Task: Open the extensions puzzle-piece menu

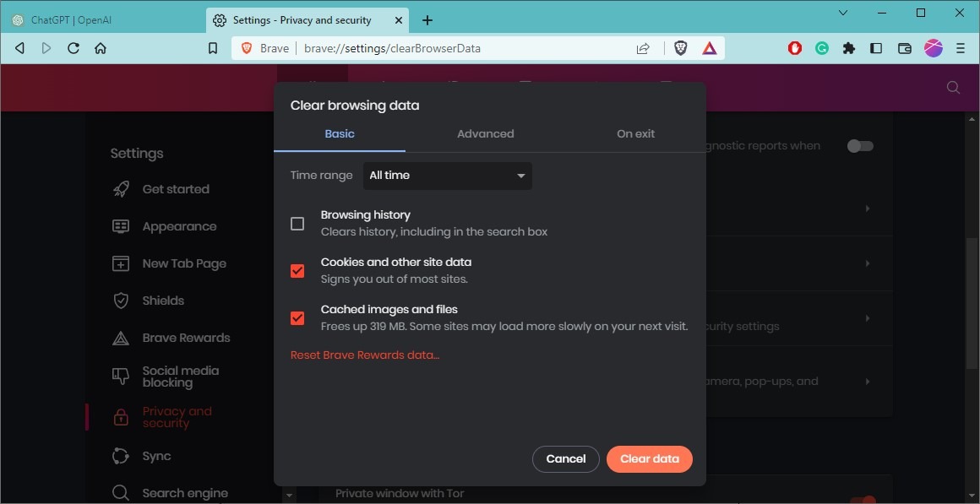Action: 849,48
